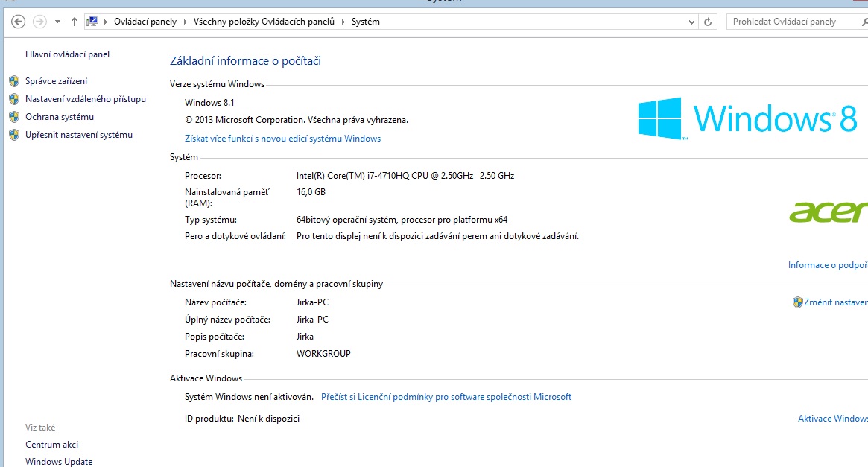Open Nastavení vzdáleného přístupu
This screenshot has height=467, width=868.
[86, 99]
